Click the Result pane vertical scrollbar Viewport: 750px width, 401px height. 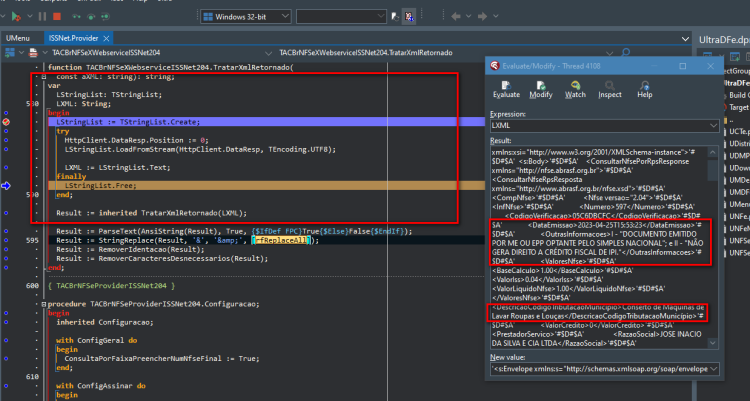pos(713,247)
